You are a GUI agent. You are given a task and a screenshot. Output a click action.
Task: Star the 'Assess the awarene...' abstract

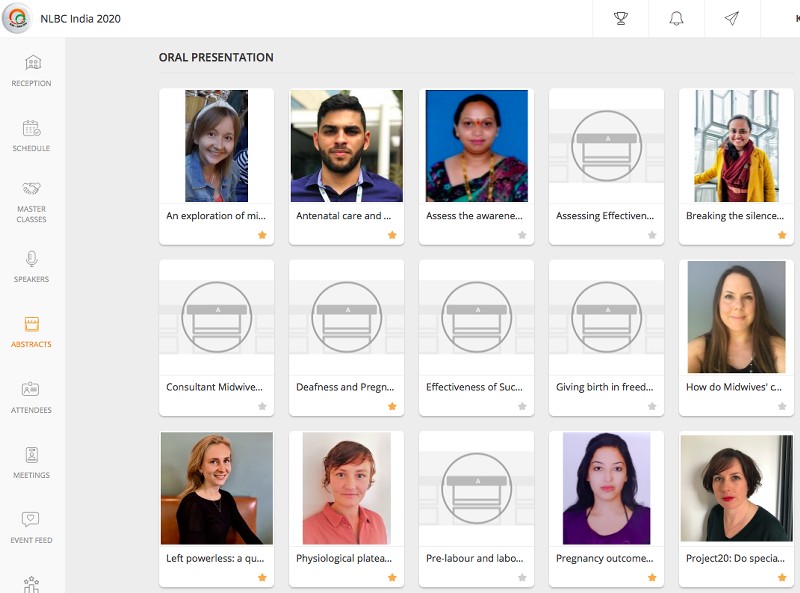(x=522, y=235)
